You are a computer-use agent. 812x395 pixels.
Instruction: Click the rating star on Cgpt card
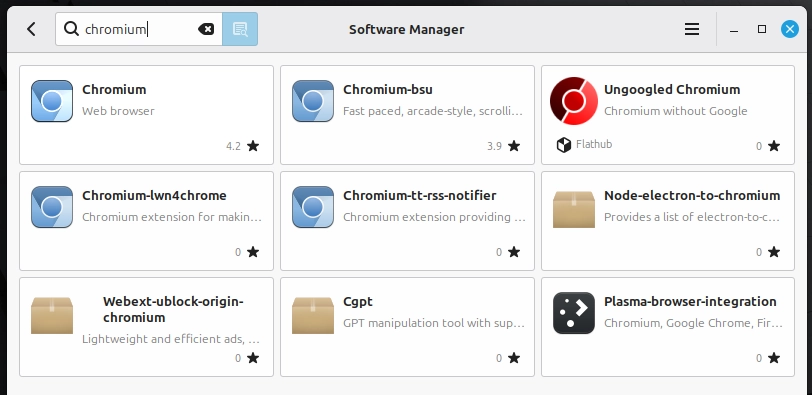(x=514, y=358)
